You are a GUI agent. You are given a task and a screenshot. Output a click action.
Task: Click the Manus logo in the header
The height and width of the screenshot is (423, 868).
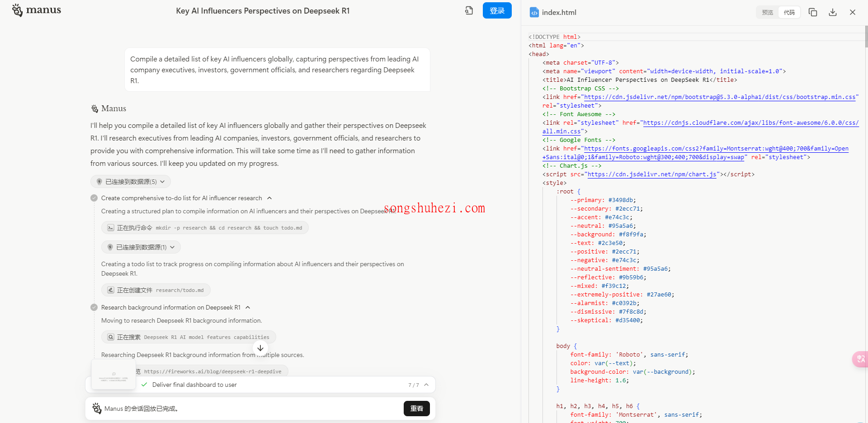[x=36, y=10]
